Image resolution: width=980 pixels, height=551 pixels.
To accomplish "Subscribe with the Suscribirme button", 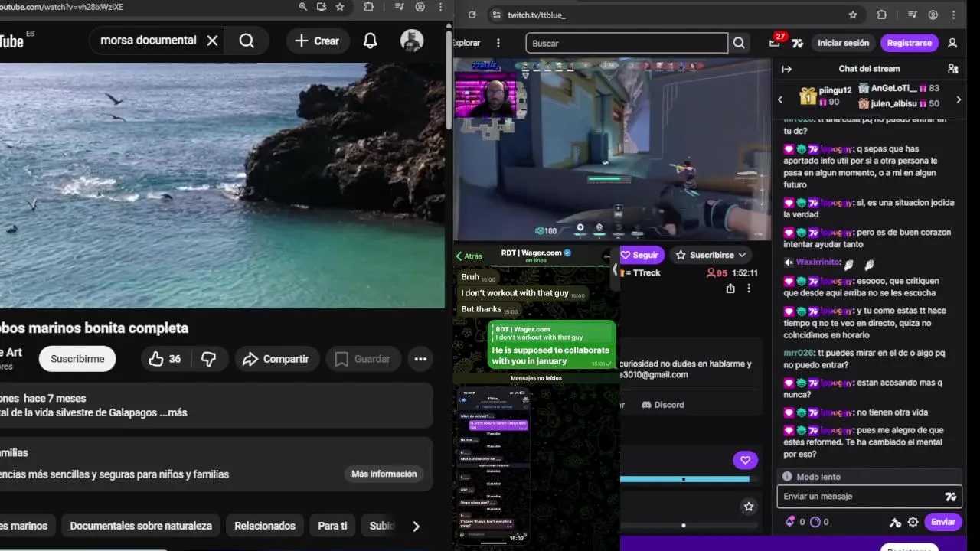I will pyautogui.click(x=77, y=359).
